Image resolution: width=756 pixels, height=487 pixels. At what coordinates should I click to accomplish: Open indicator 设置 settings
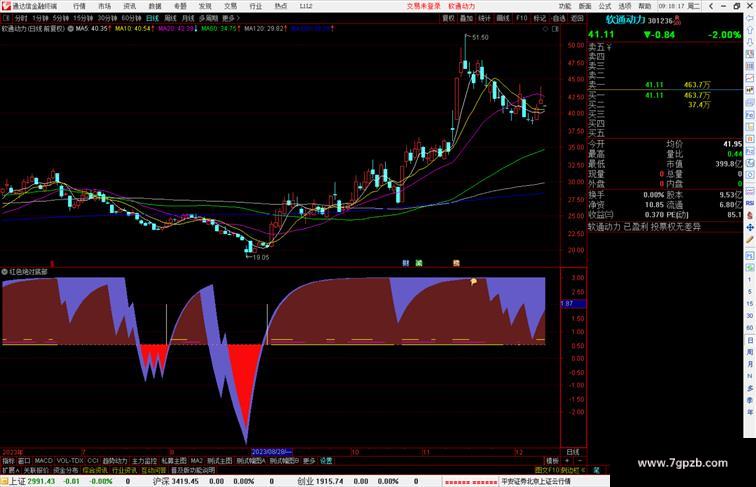point(326,461)
